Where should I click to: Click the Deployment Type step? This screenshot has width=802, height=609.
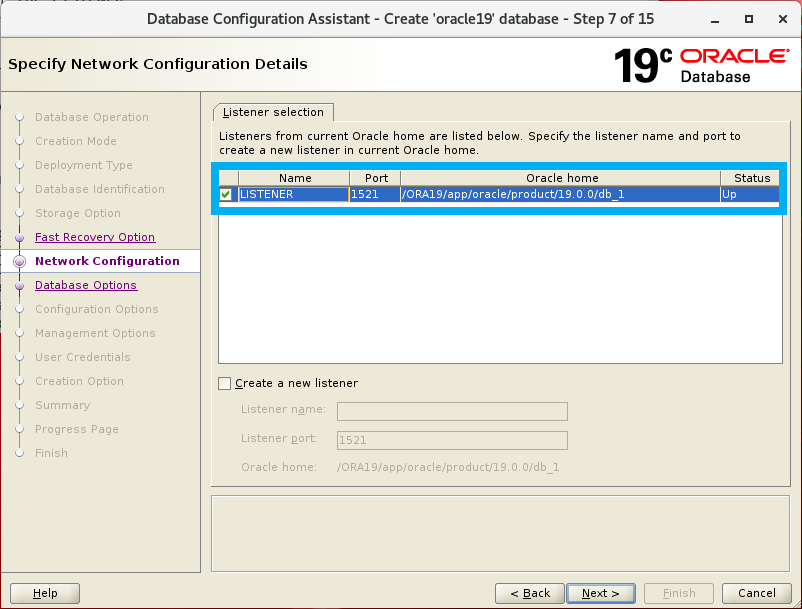coord(84,165)
